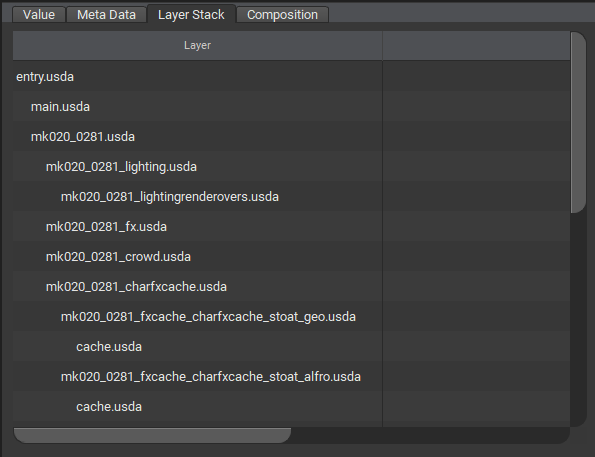Image resolution: width=595 pixels, height=457 pixels.
Task: Switch to the Value tab
Action: click(39, 15)
